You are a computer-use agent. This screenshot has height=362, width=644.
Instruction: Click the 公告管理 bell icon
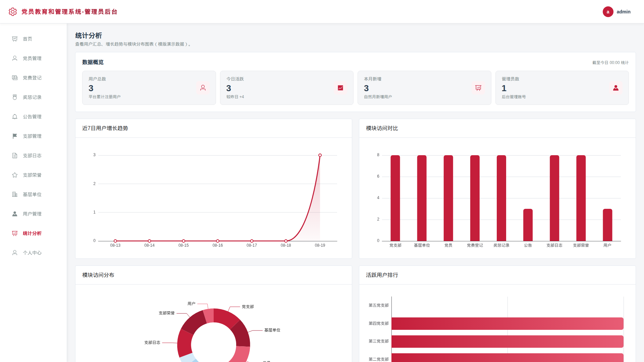point(15,117)
